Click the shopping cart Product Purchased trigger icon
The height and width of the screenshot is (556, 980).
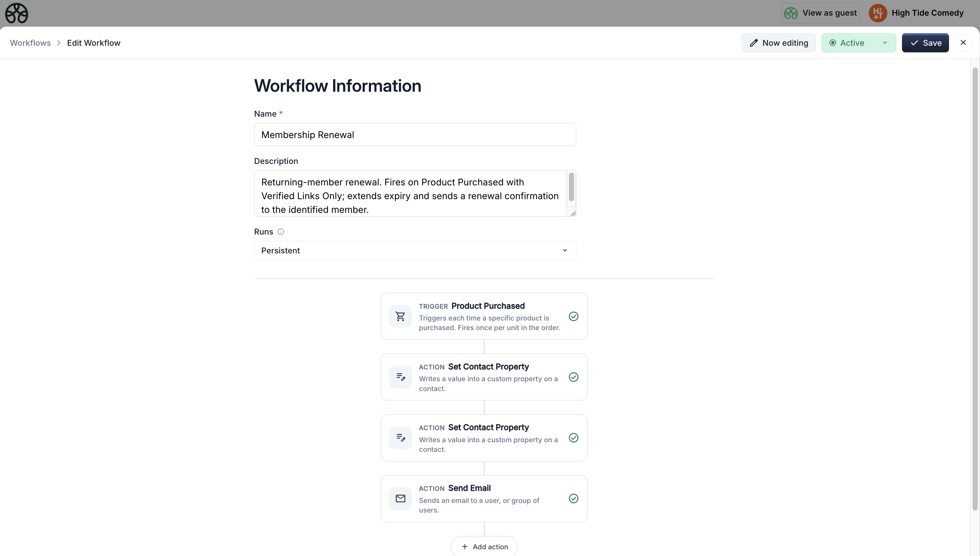pos(400,316)
